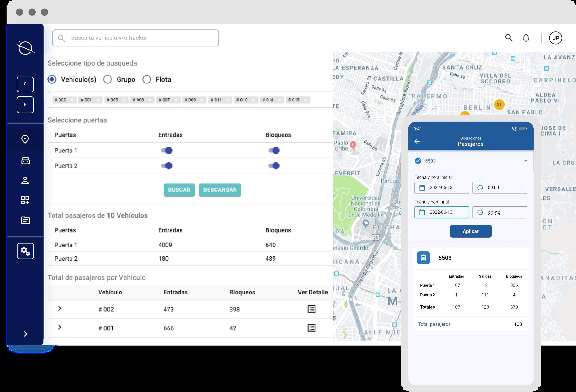Open the widgets grid-plus sidebar section
Image resolution: width=576 pixels, height=392 pixels.
point(25,200)
